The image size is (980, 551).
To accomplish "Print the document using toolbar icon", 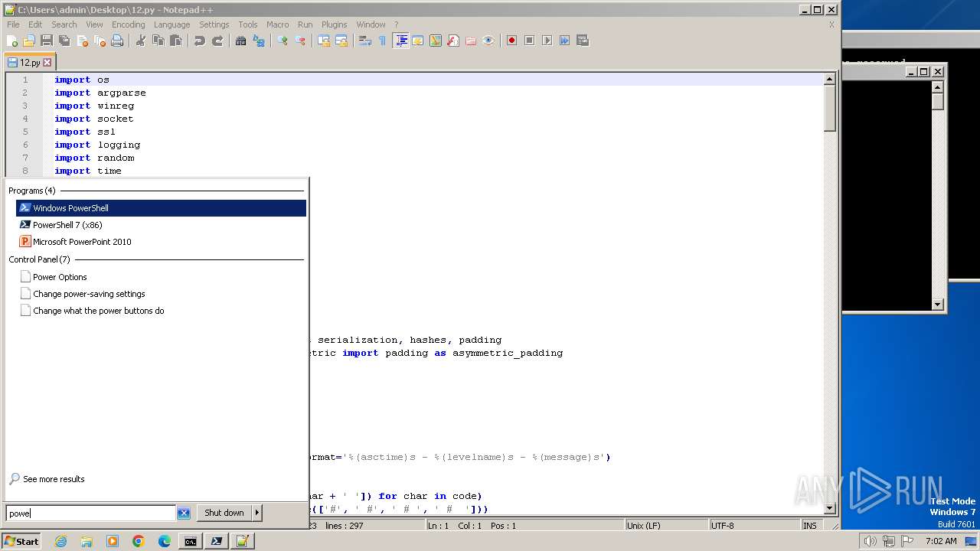I will pos(117,41).
